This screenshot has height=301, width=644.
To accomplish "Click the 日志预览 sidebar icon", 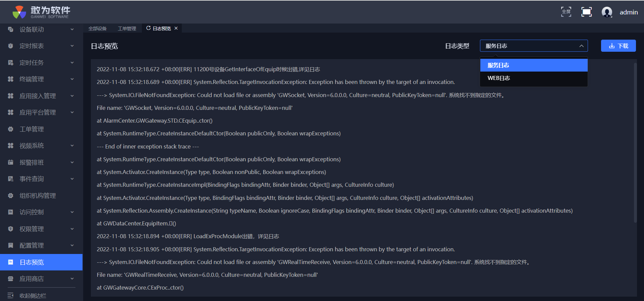I will pyautogui.click(x=10, y=262).
